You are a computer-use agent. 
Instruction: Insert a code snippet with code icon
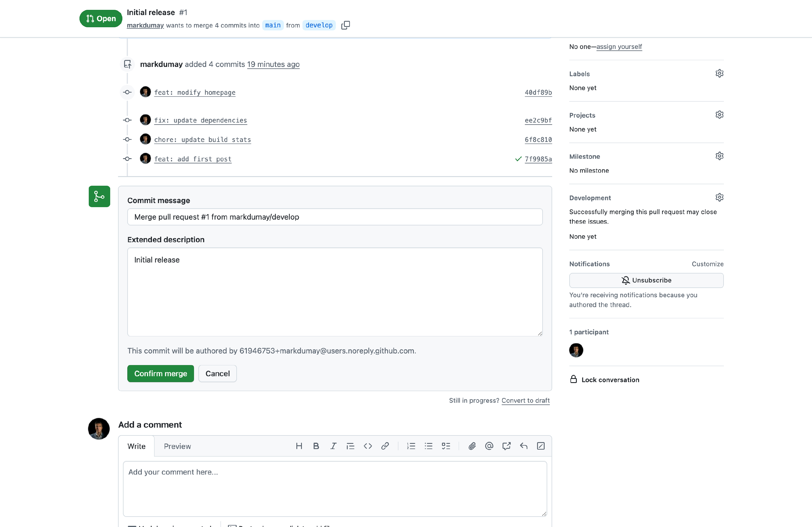[367, 446]
